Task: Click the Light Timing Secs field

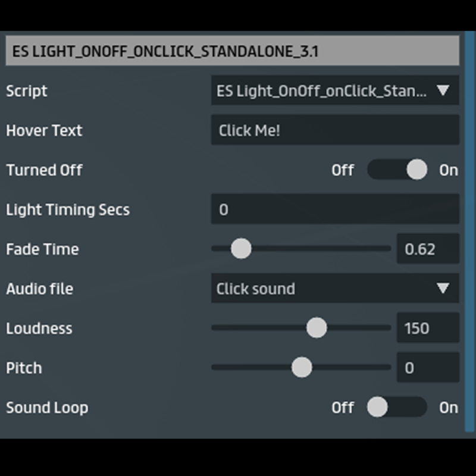Action: [x=334, y=209]
